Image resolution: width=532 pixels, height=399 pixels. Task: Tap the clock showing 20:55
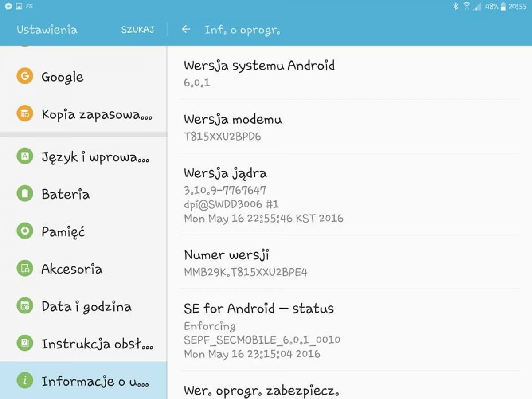518,6
